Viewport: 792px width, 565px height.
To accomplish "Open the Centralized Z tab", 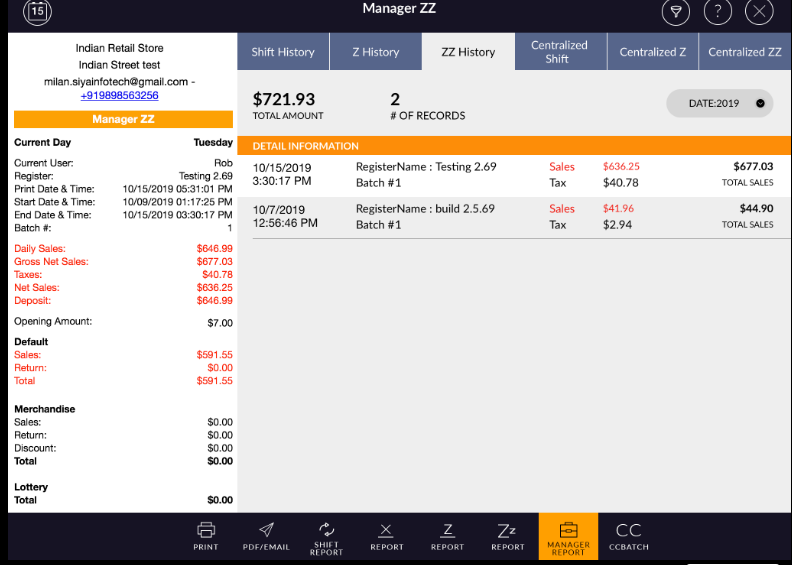I will point(652,52).
